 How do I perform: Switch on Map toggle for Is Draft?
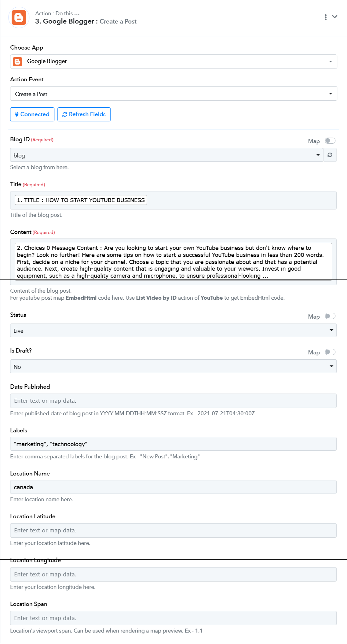(x=330, y=352)
